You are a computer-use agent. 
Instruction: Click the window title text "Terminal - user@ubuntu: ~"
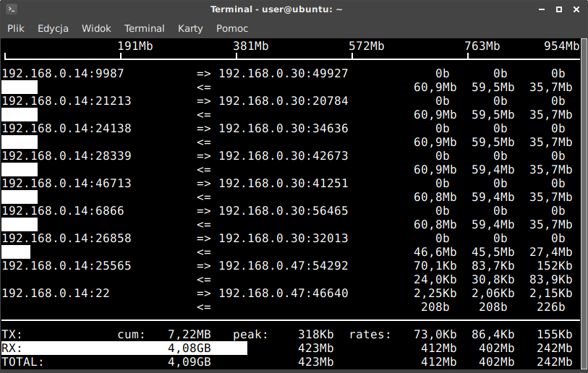coord(276,9)
